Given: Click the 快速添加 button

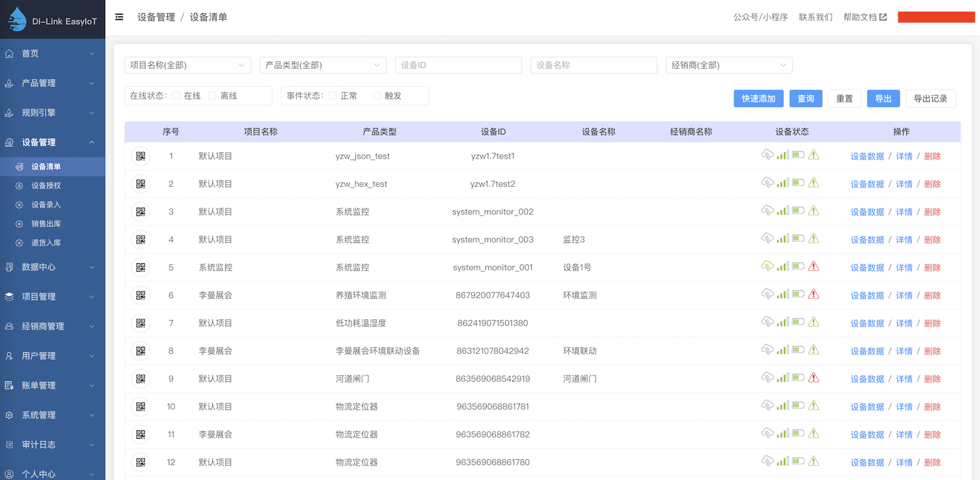Looking at the screenshot, I should click(758, 99).
